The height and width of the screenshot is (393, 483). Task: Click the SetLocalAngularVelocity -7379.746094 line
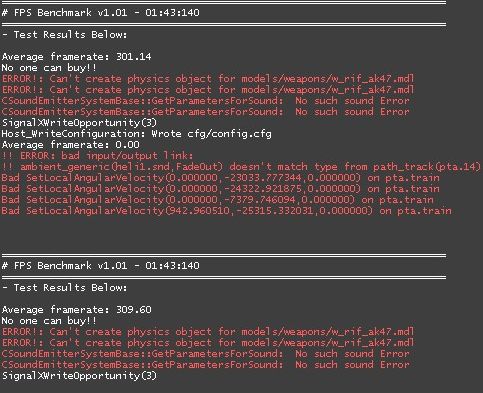point(217,200)
